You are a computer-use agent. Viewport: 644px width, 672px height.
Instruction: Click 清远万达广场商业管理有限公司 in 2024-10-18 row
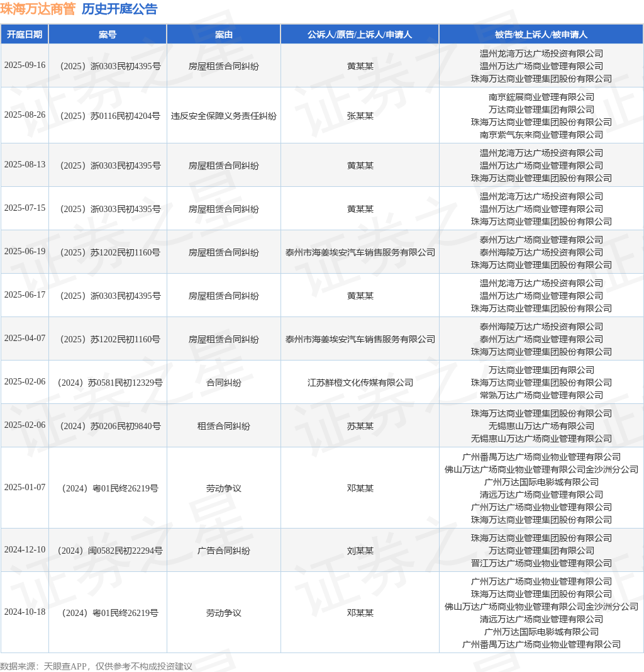click(541, 619)
